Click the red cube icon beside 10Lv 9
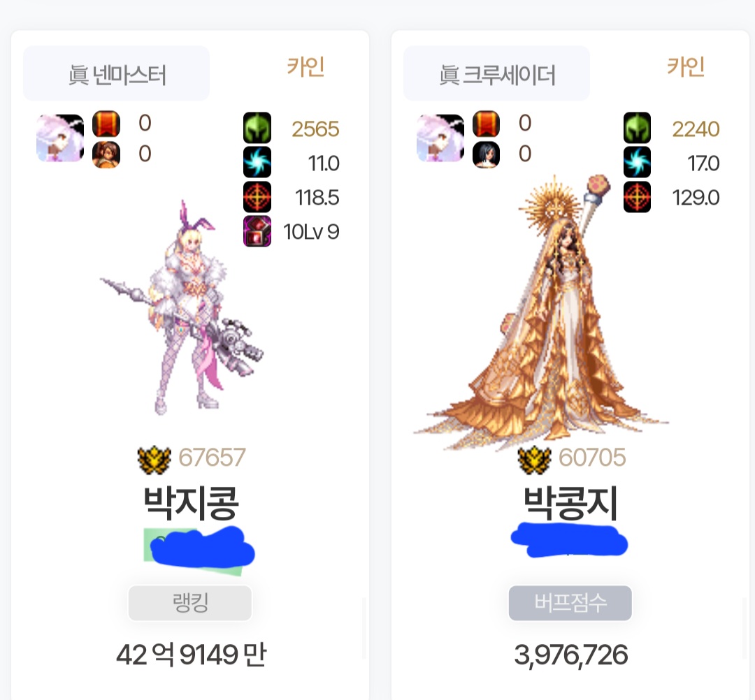 [x=257, y=231]
